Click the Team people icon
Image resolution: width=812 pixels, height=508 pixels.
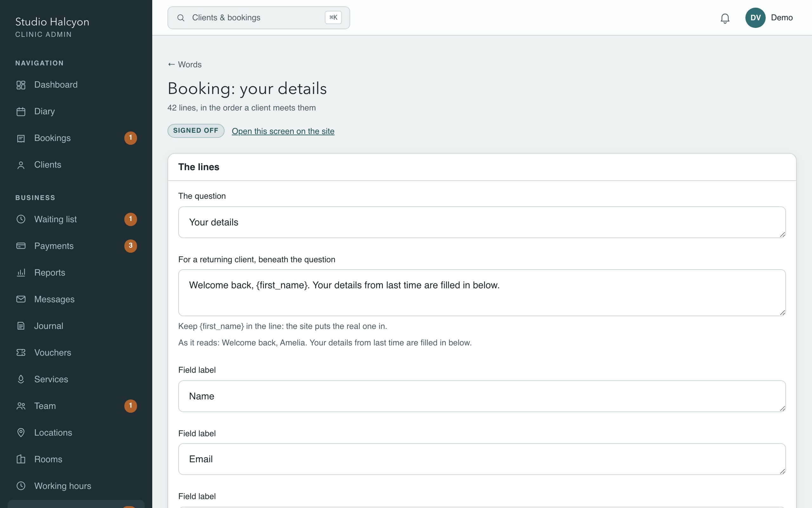pos(21,406)
